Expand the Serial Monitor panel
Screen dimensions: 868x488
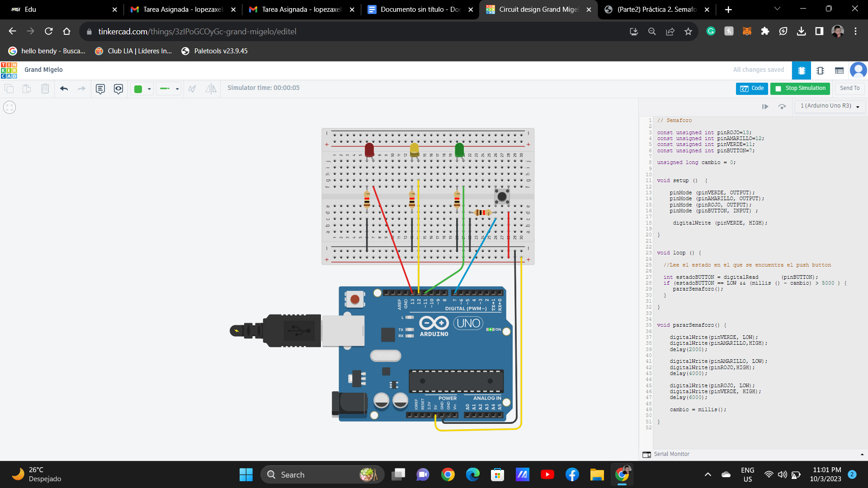[x=671, y=454]
